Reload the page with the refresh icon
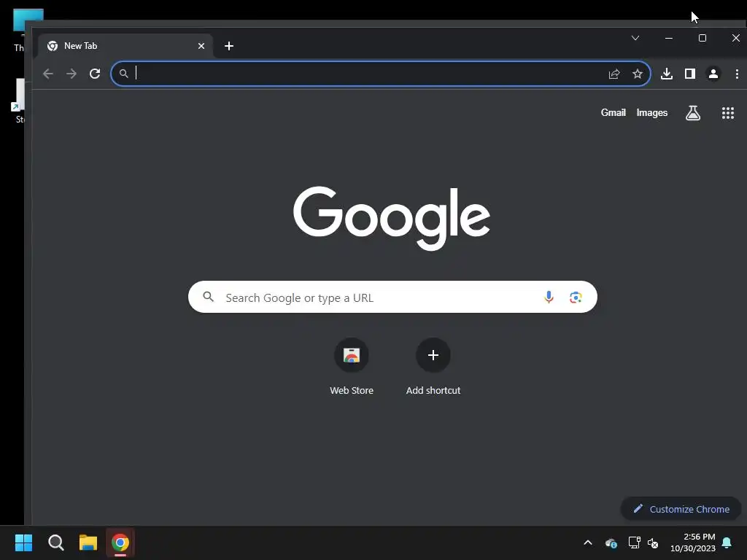Viewport: 747px width, 560px height. tap(95, 74)
